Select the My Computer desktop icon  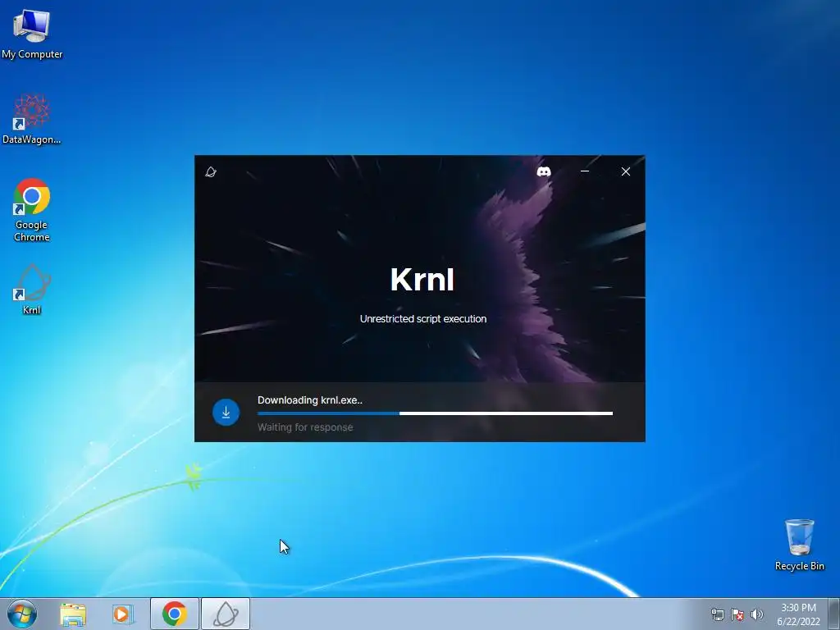point(32,34)
